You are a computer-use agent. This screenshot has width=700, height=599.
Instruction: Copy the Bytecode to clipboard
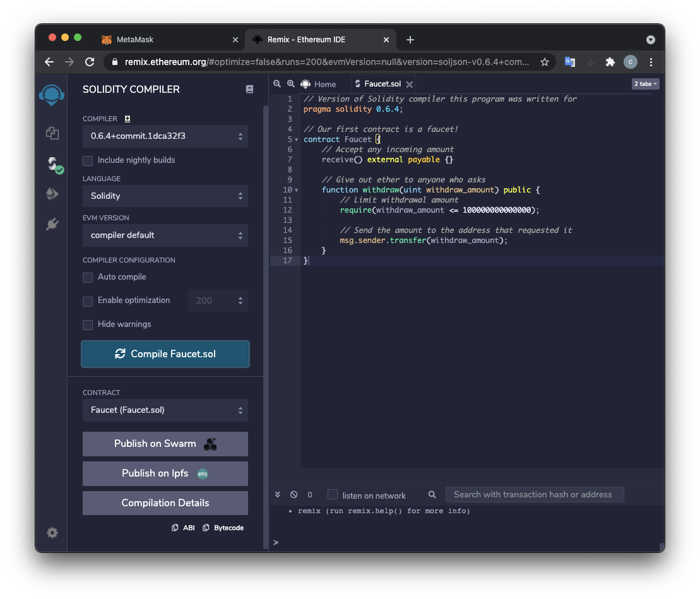[x=223, y=528]
